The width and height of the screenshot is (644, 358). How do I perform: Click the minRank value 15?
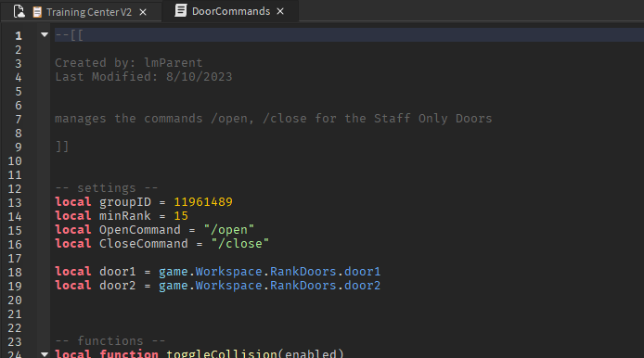pos(181,216)
